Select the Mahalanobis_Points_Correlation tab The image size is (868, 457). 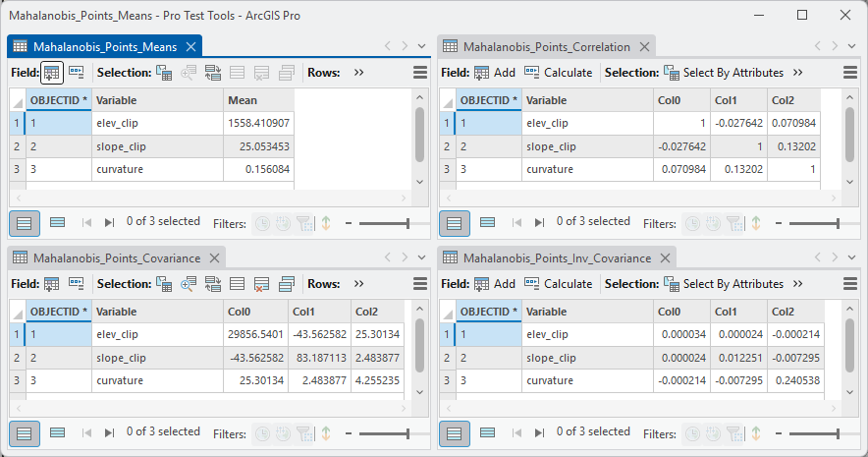click(x=546, y=47)
